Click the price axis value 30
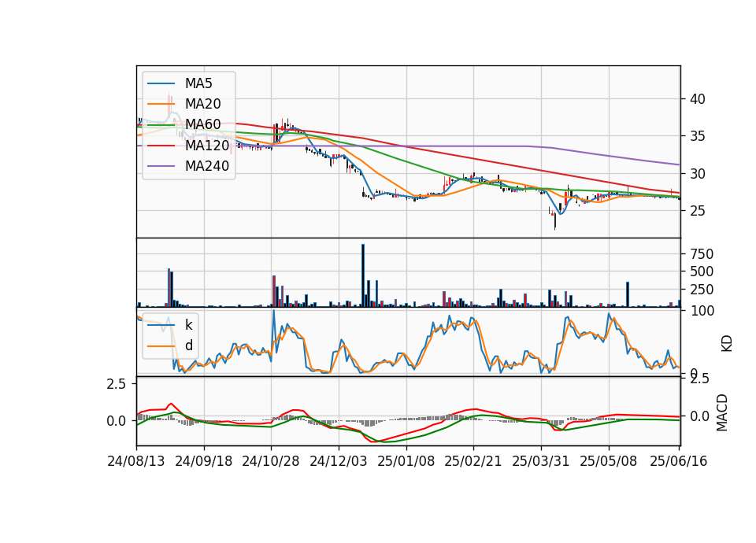Screen dimensions: 756x543 tap(698, 174)
